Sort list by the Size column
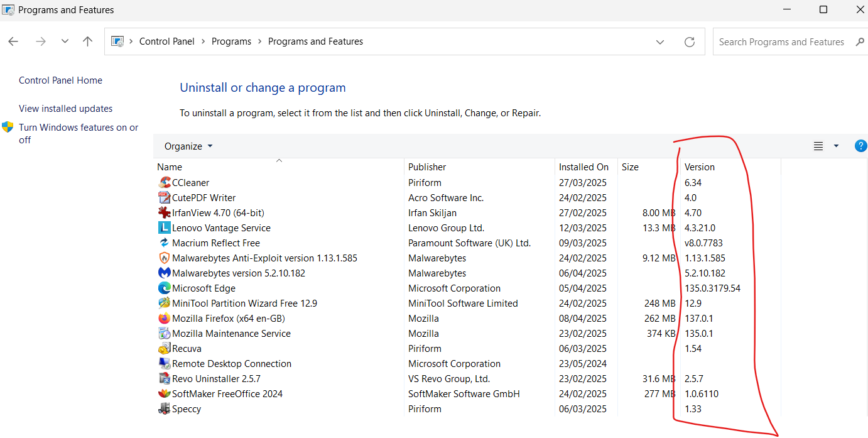 coord(630,167)
